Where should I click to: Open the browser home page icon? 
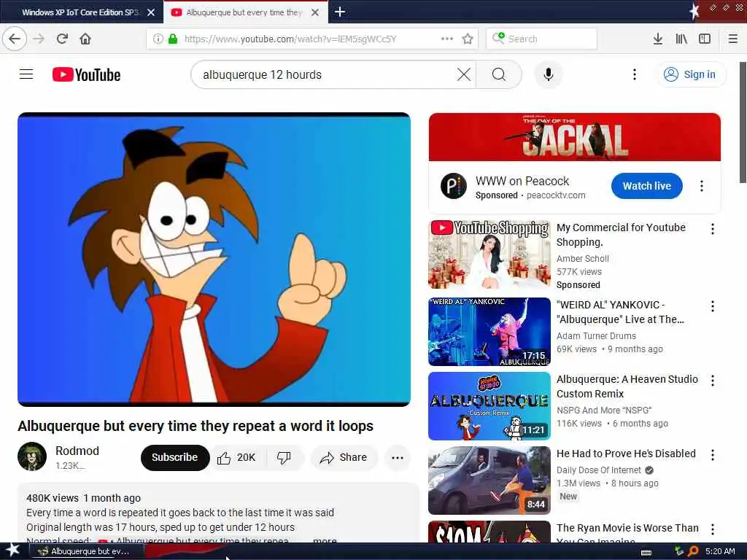click(85, 39)
